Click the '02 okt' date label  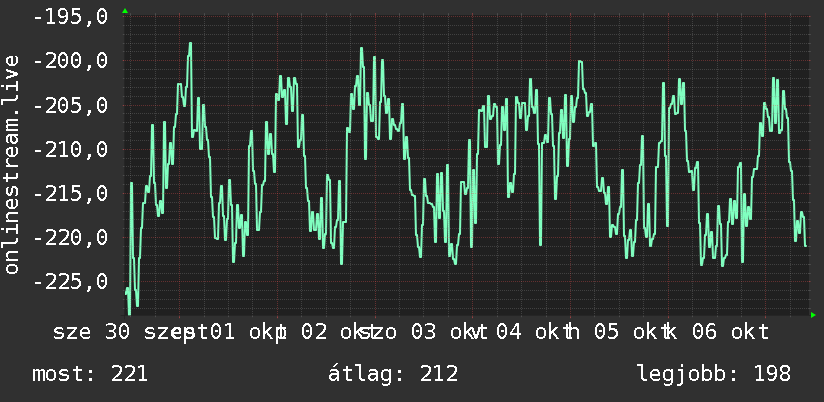[x=337, y=332]
